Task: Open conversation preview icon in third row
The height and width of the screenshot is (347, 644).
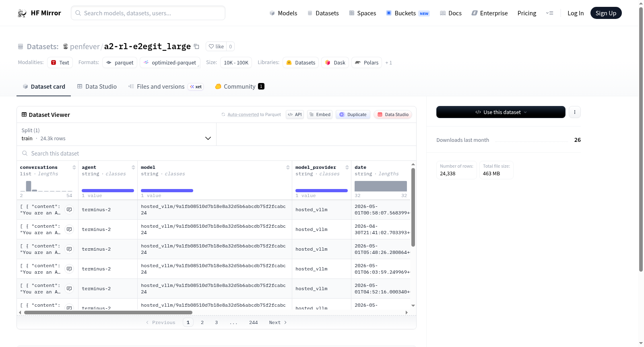Action: 69,249
